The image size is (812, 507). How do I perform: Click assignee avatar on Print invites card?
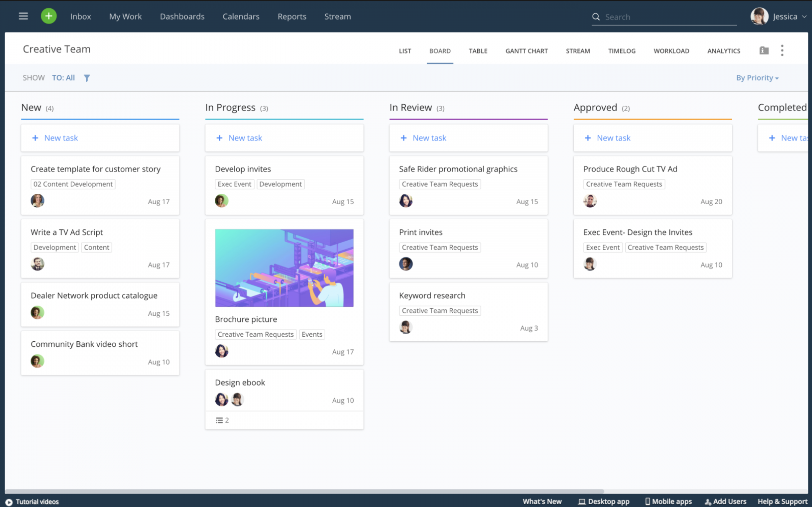(x=406, y=264)
